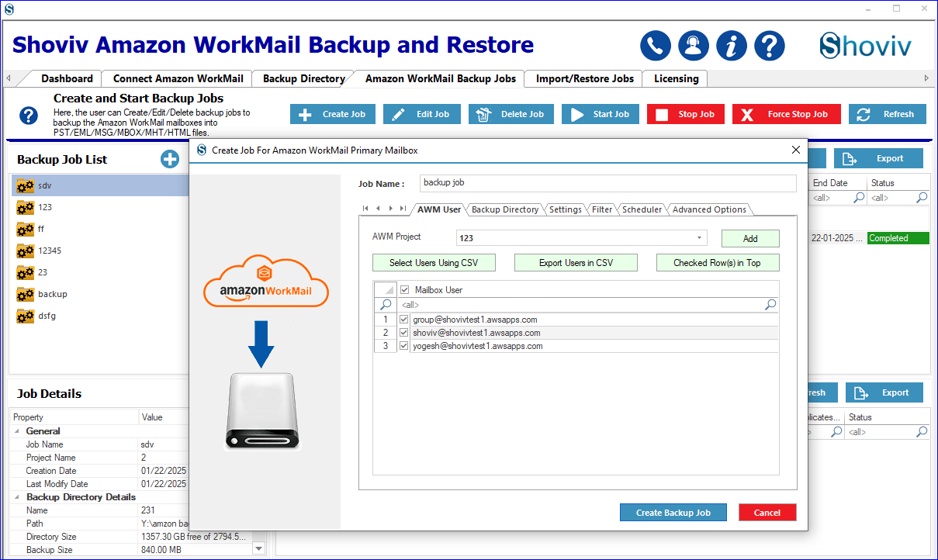Close the Create Job dialog with X

coord(795,150)
